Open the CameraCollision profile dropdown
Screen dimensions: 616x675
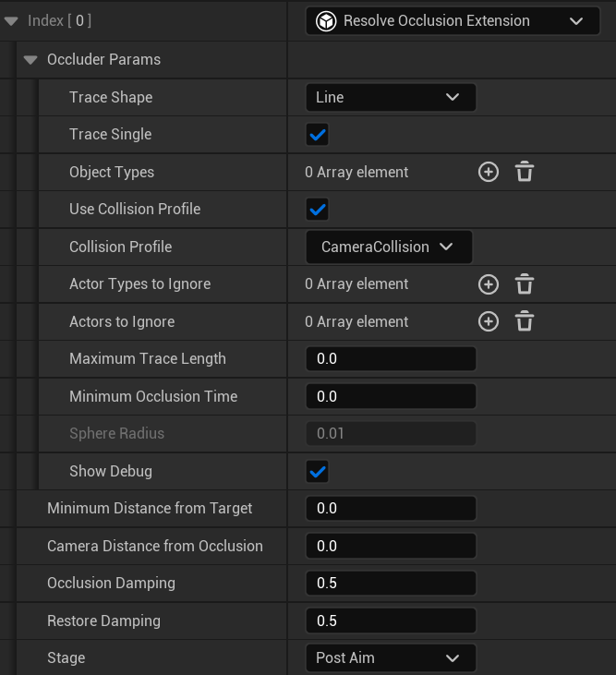389,247
